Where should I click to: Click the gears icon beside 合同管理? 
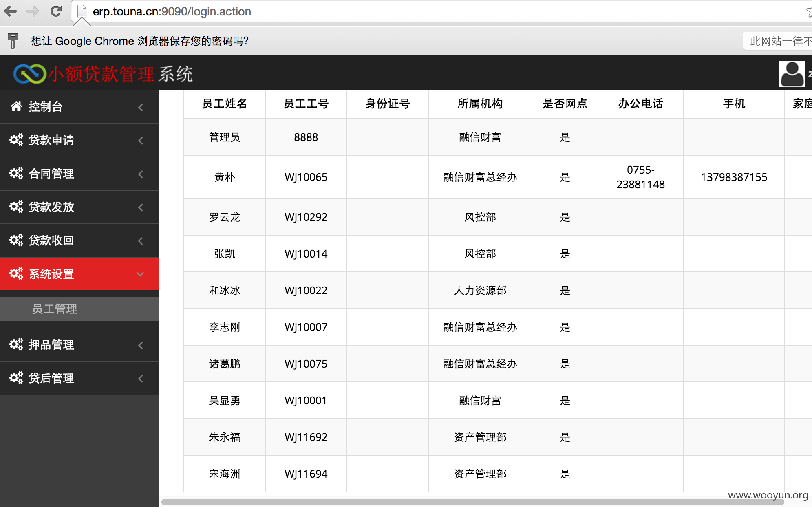[16, 173]
